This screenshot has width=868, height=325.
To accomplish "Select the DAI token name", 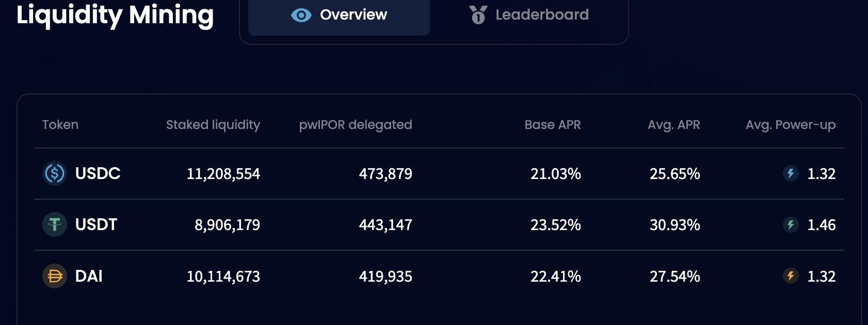I will [89, 276].
